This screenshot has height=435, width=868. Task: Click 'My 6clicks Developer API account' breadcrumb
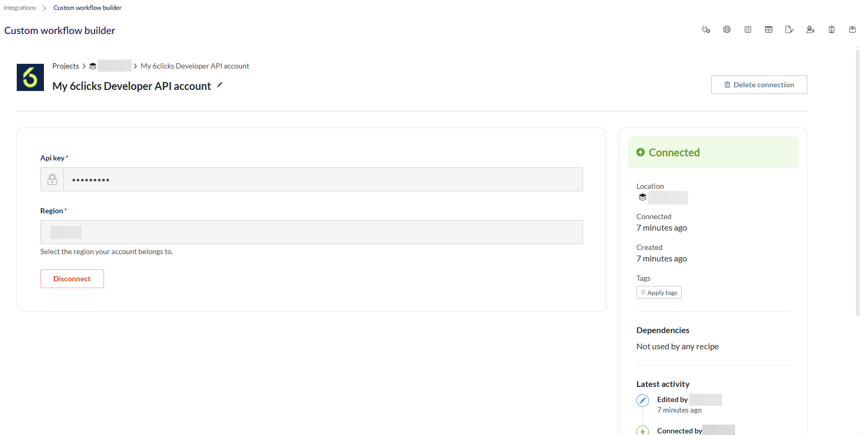coord(195,66)
